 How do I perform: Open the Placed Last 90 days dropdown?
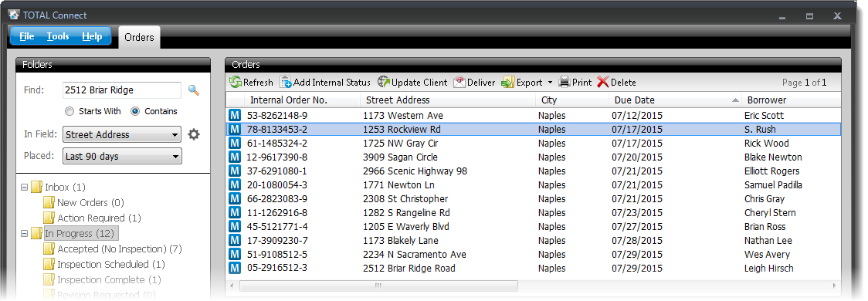[122, 156]
